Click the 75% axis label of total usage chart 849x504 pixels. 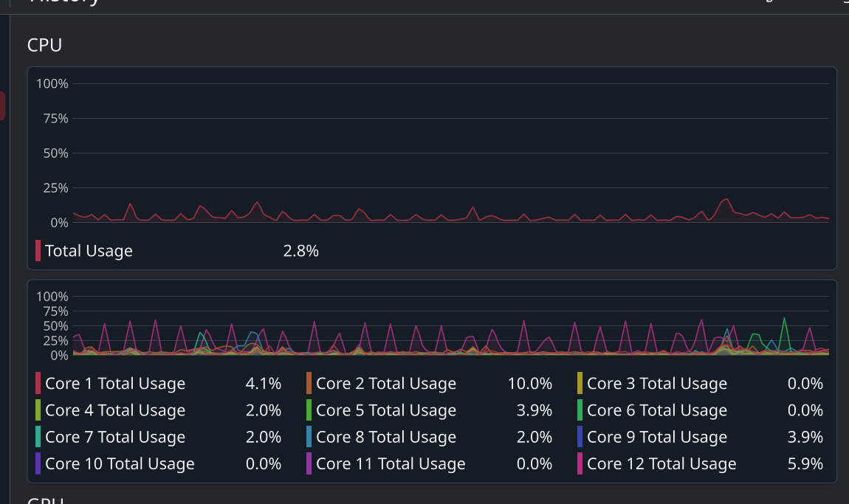click(56, 119)
